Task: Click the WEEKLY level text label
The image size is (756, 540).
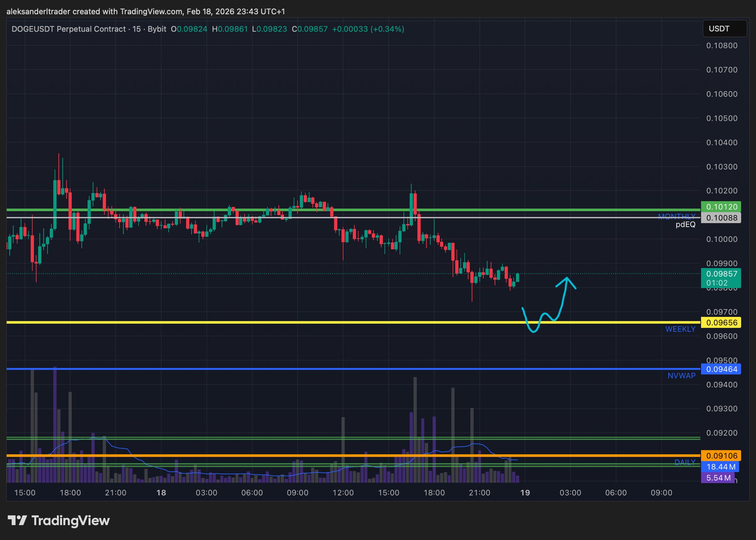Action: [680, 329]
